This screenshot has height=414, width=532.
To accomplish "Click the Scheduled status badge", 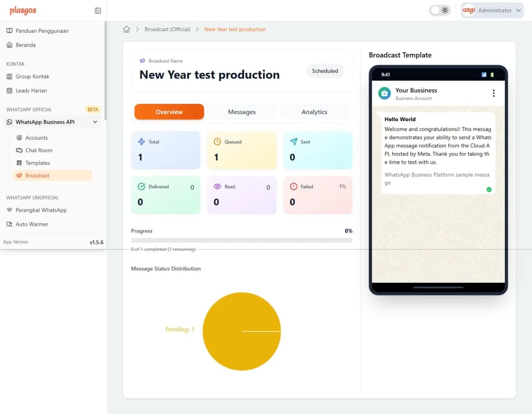I will (325, 71).
